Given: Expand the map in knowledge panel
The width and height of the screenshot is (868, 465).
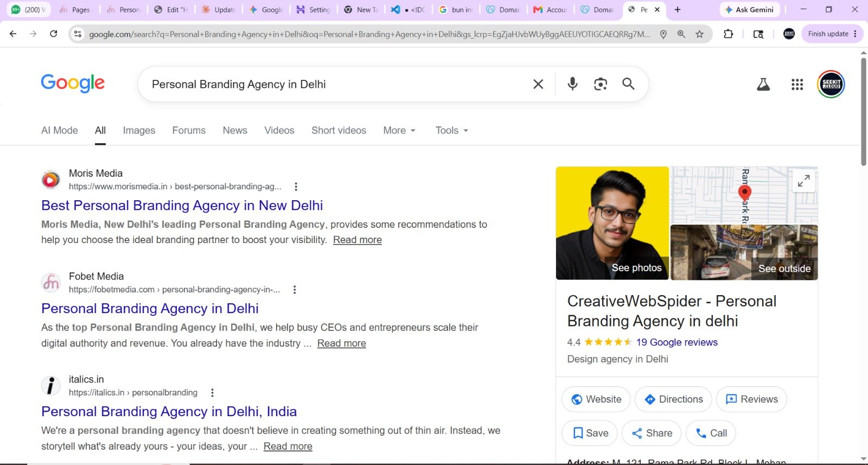Looking at the screenshot, I should point(803,181).
